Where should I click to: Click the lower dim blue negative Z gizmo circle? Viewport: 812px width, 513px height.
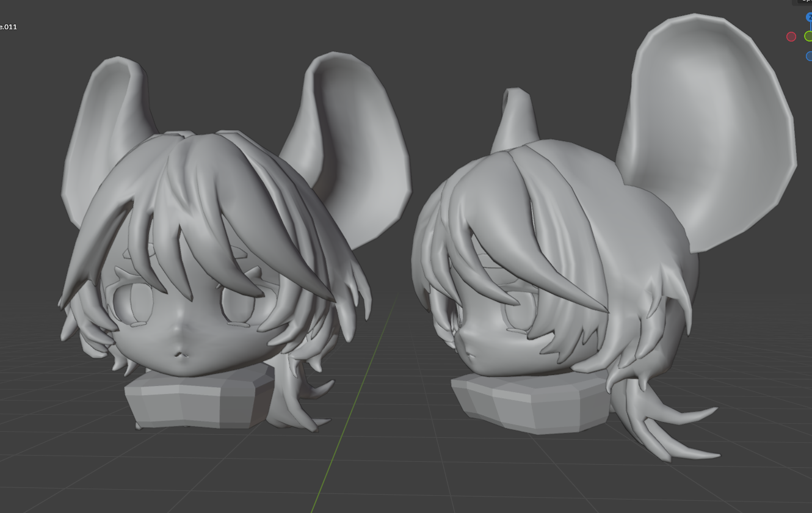click(x=809, y=56)
